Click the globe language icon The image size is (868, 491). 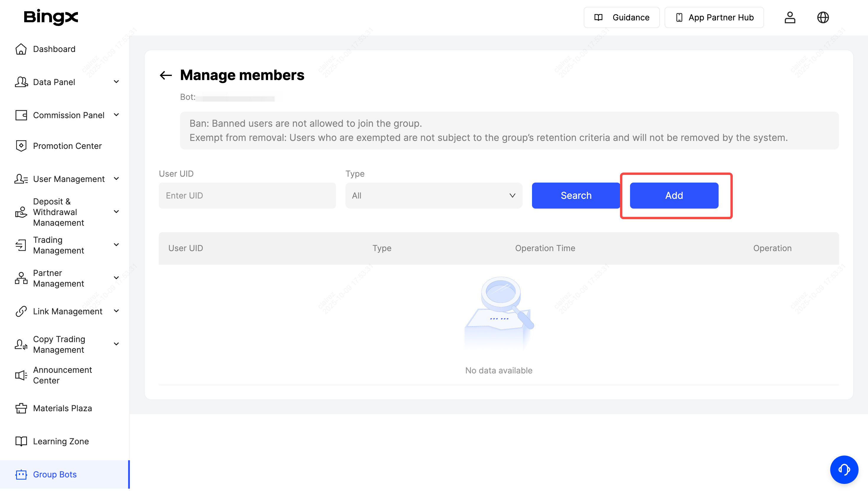coord(823,17)
